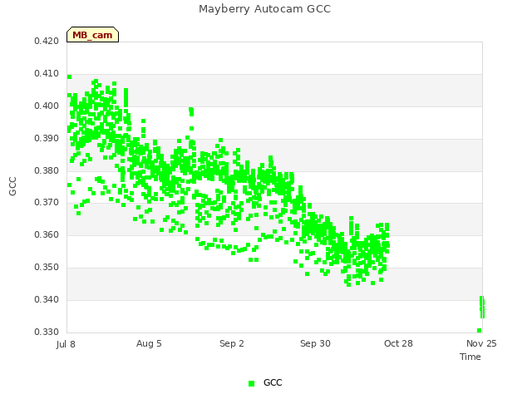Click the 0.370 y-axis value
This screenshot has width=532, height=399.
(47, 203)
